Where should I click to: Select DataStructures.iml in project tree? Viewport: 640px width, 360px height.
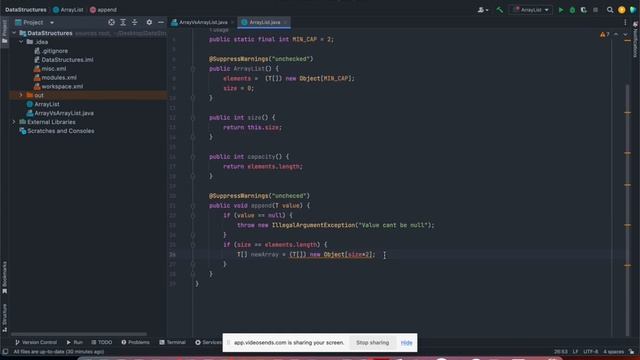point(64,60)
